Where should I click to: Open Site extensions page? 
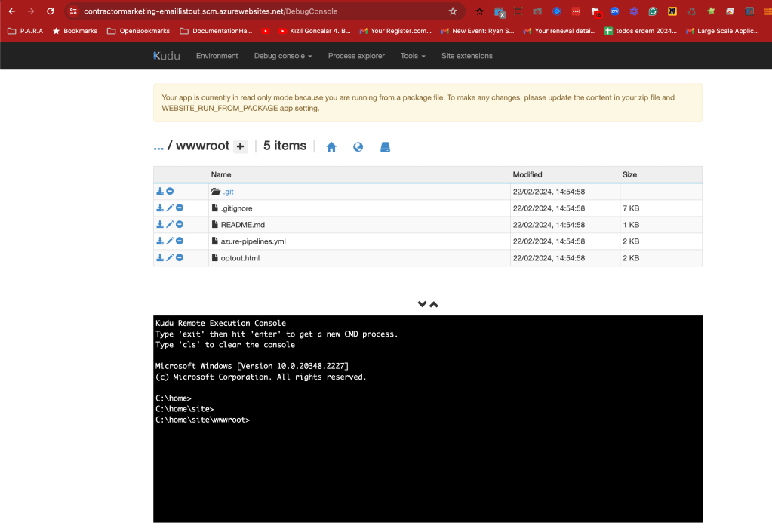pyautogui.click(x=466, y=56)
